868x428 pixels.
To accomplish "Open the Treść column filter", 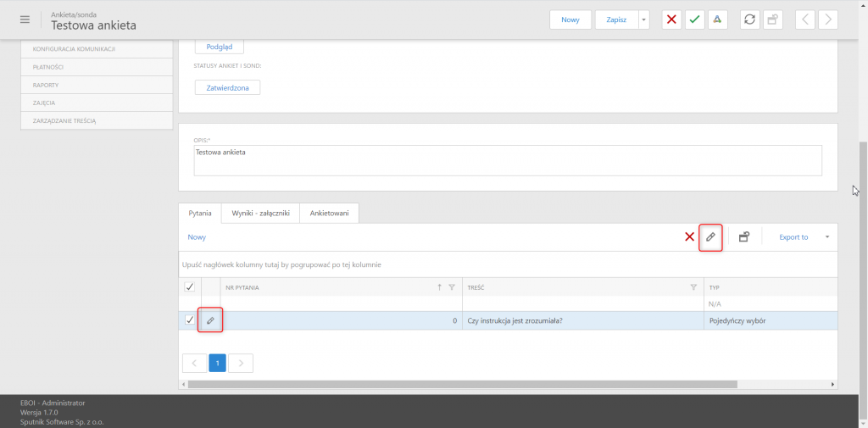I will (x=693, y=286).
